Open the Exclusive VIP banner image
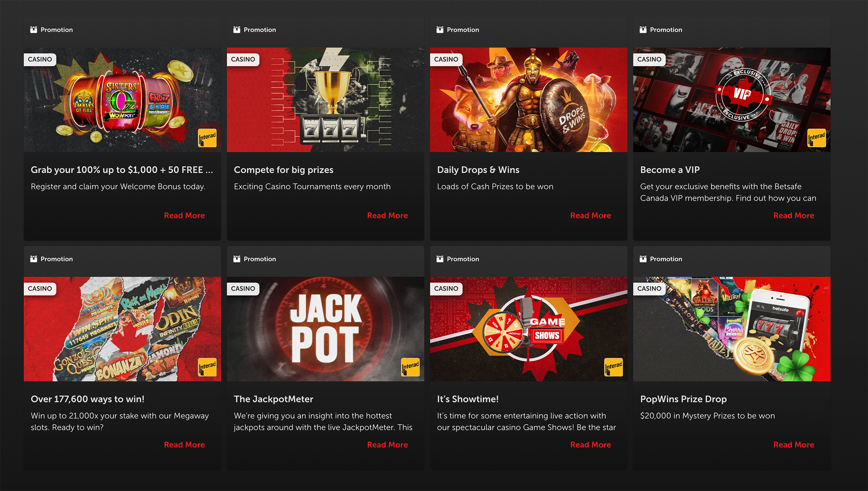Image resolution: width=868 pixels, height=491 pixels. pyautogui.click(x=732, y=100)
